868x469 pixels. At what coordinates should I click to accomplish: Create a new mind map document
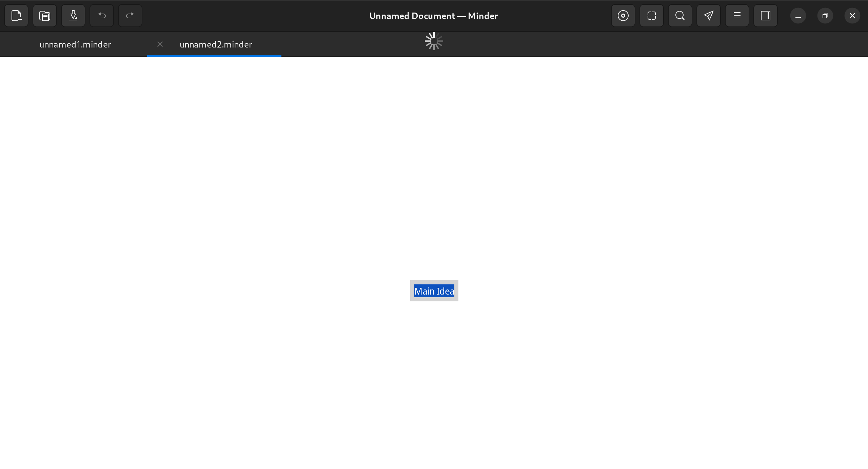(x=16, y=16)
